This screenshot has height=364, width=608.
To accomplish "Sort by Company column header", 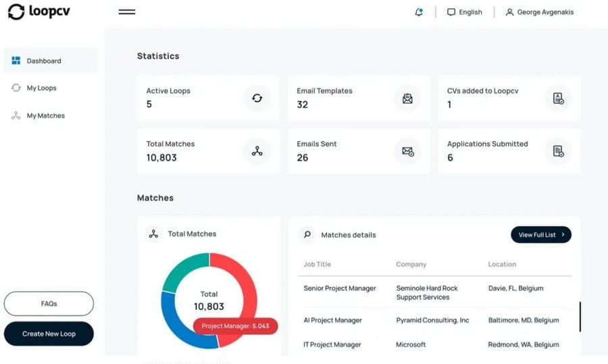I will (411, 264).
